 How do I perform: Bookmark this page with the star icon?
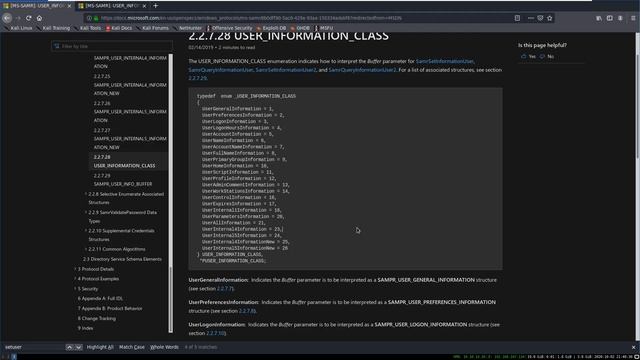click(550, 18)
